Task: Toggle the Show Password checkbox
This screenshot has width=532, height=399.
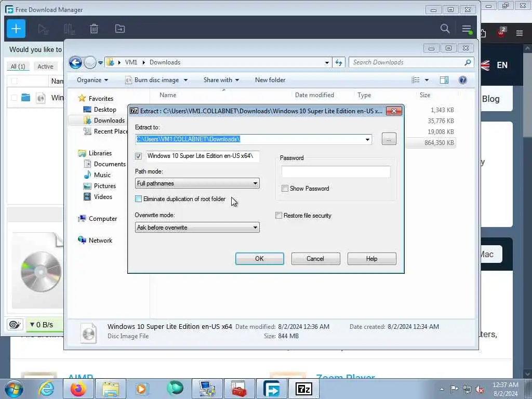Action: [x=285, y=188]
